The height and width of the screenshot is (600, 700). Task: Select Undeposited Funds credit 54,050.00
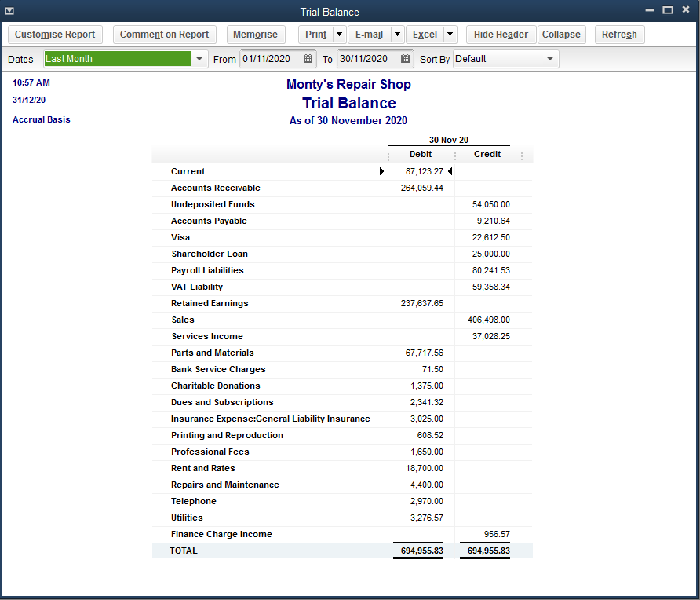point(491,205)
